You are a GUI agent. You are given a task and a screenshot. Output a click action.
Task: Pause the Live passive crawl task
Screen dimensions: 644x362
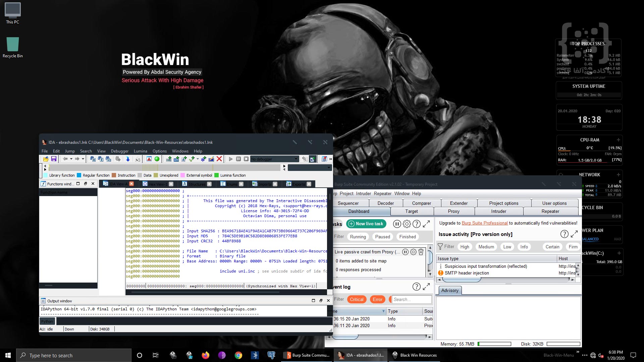coord(405,252)
